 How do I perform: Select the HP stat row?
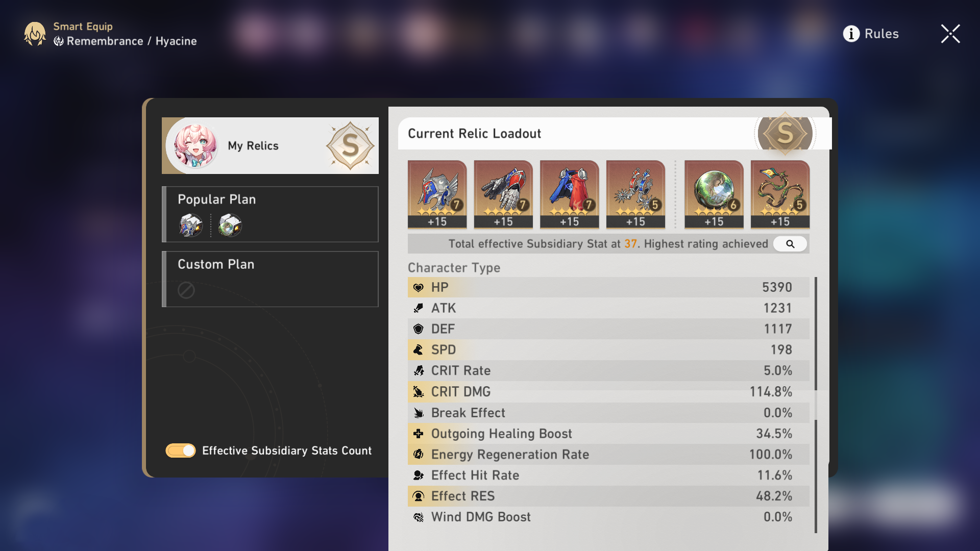pos(608,287)
